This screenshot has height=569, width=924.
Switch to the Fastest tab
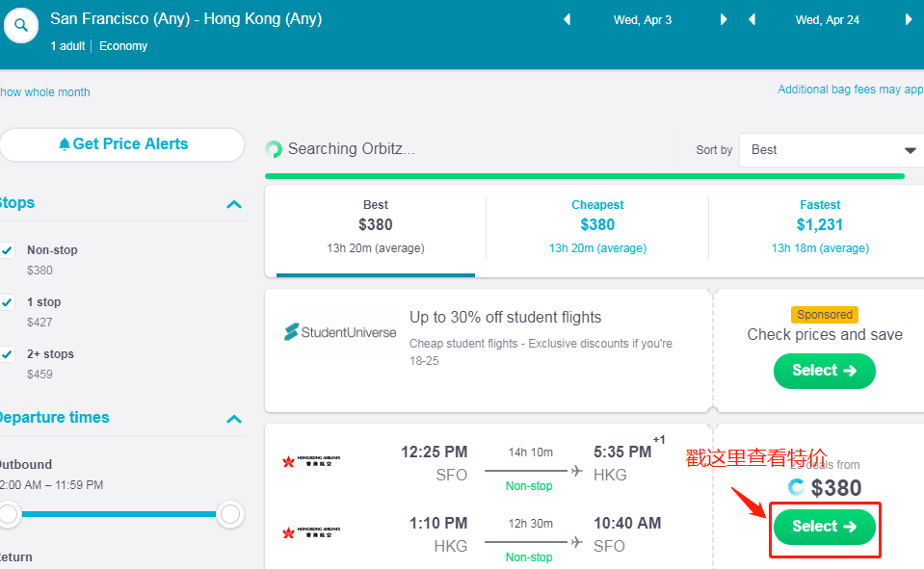(819, 226)
